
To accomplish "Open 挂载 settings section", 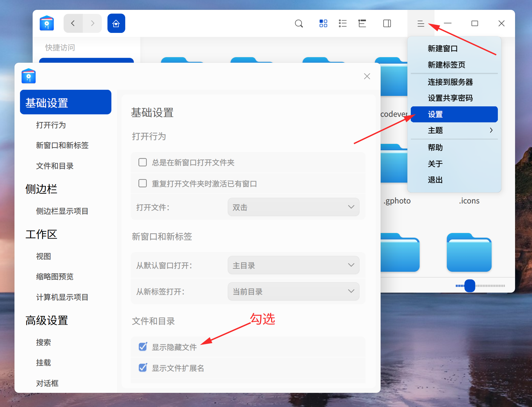I will pyautogui.click(x=43, y=363).
